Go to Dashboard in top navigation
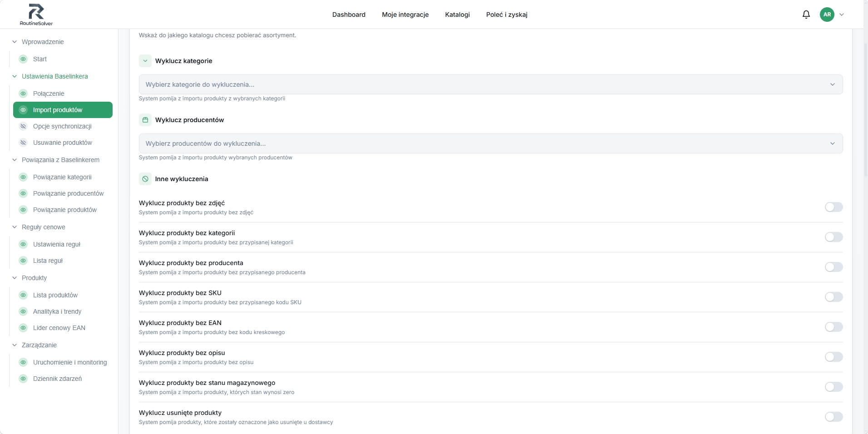 coord(349,15)
